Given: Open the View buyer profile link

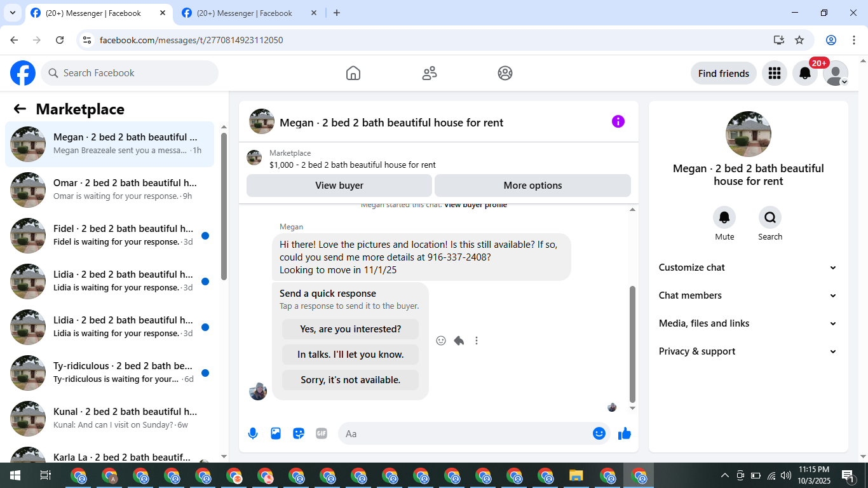Looking at the screenshot, I should coord(475,205).
